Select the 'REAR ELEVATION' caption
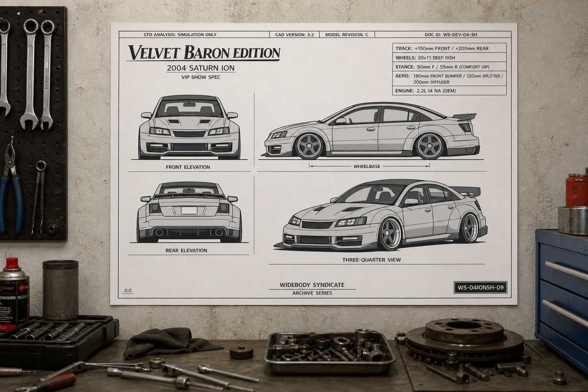The height and width of the screenshot is (392, 588). pyautogui.click(x=186, y=250)
